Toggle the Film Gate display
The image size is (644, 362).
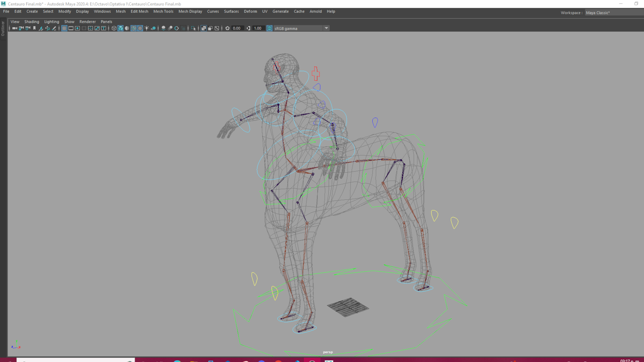[x=71, y=28]
